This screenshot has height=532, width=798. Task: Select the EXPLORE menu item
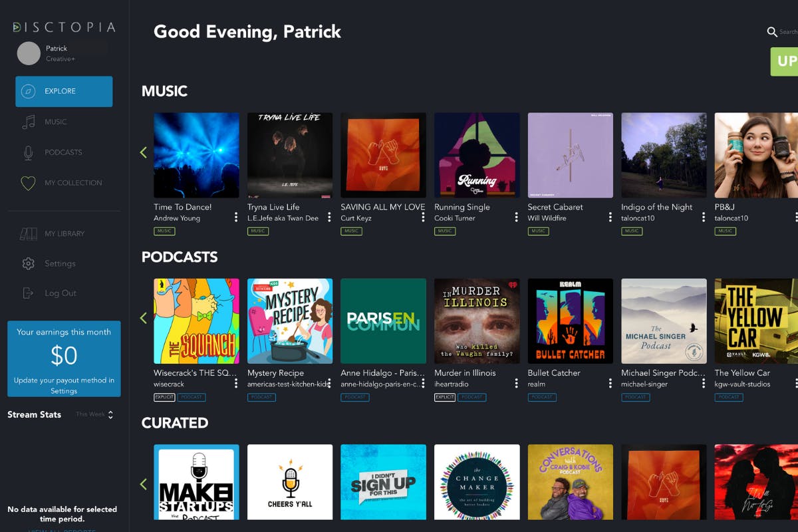click(x=64, y=92)
